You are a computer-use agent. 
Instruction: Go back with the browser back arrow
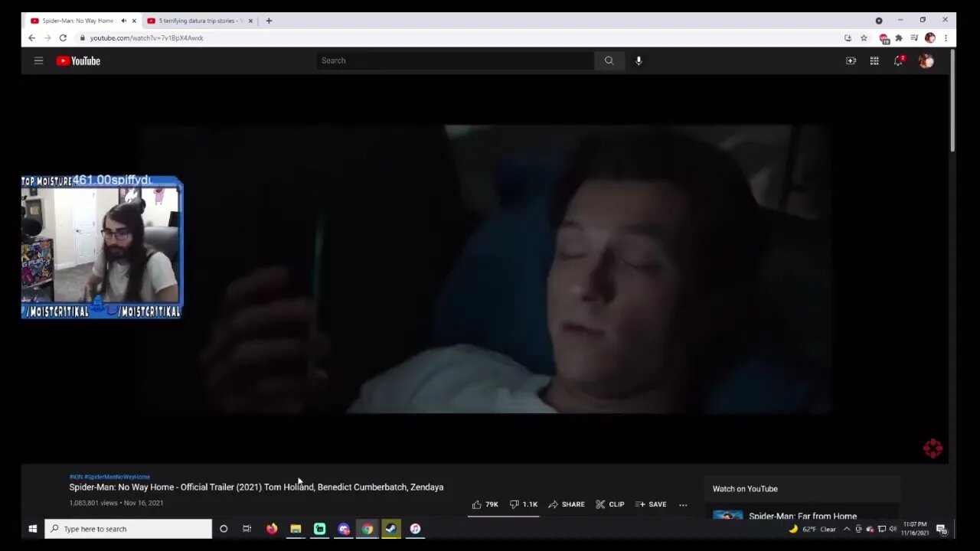[x=31, y=37]
